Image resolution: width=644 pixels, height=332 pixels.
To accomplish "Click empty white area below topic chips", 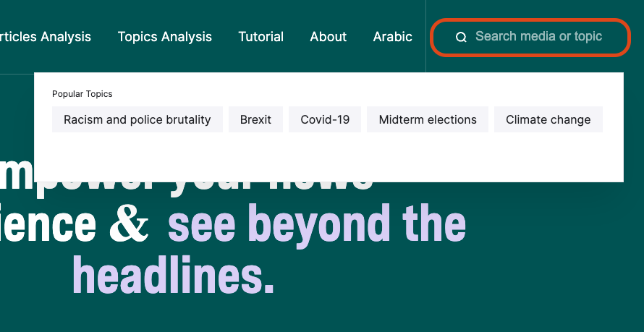I will pyautogui.click(x=329, y=158).
